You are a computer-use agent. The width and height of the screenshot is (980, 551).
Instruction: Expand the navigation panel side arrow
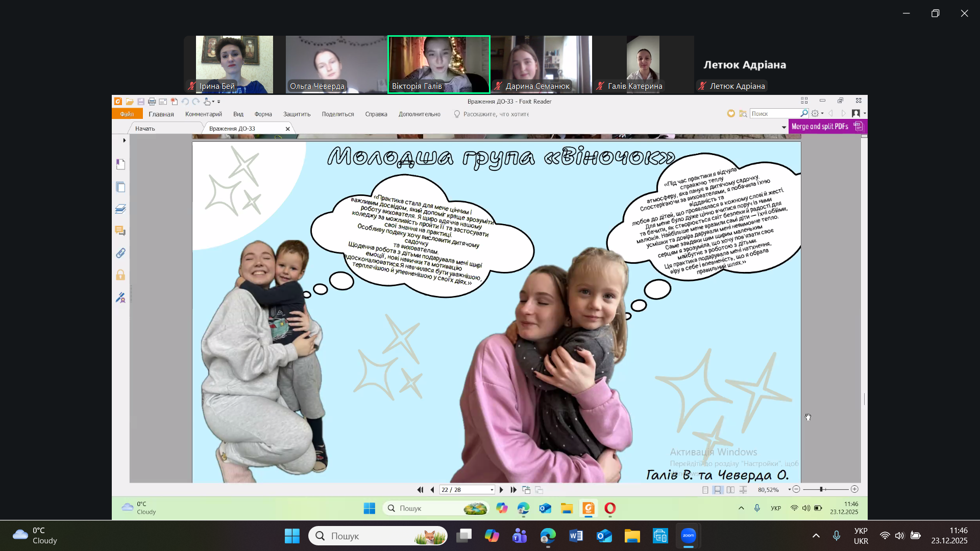pos(124,140)
